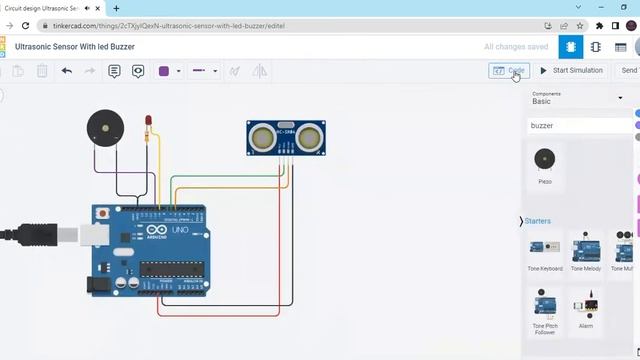Image resolution: width=640 pixels, height=360 pixels.
Task: Share this page from address bar
Action: [564, 26]
